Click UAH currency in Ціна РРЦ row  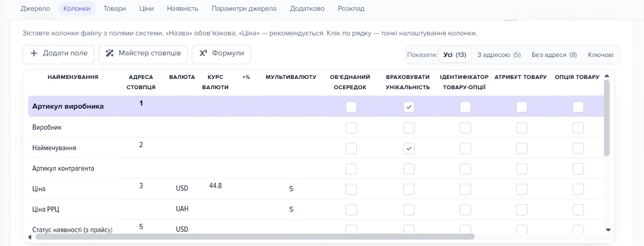[x=182, y=209]
